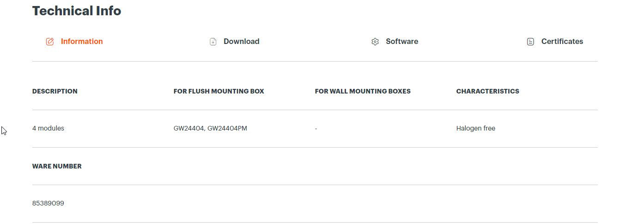Click the Software gear icon
Screen dimensions: 644x224
[x=375, y=42]
